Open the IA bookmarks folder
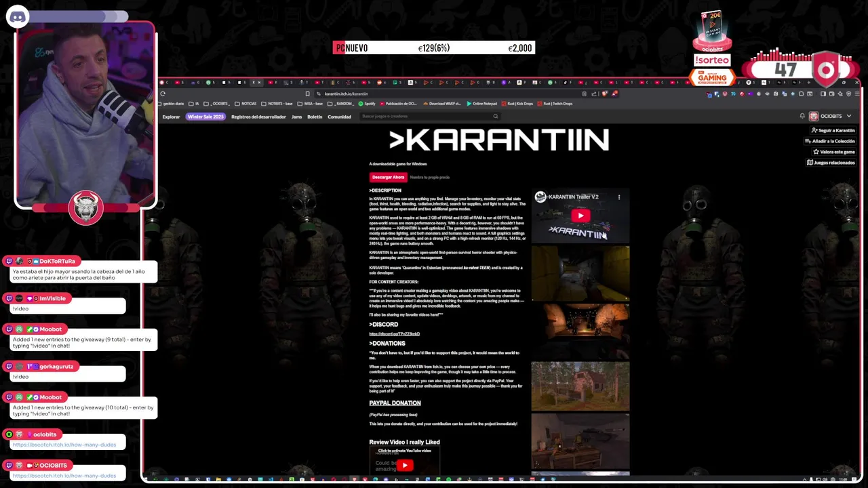Viewport: 868px width, 488px height. point(194,104)
